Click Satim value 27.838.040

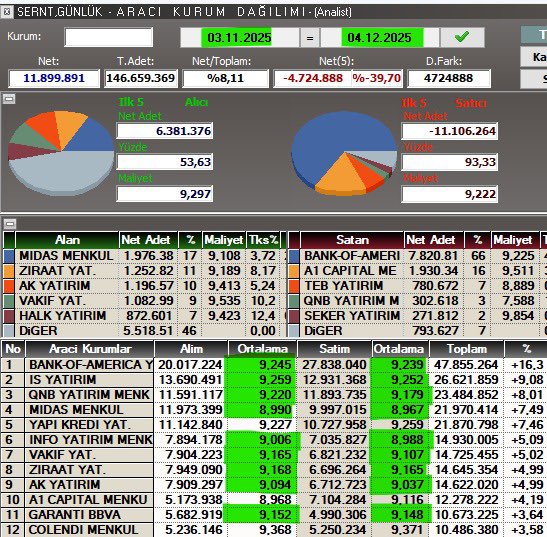pos(334,365)
